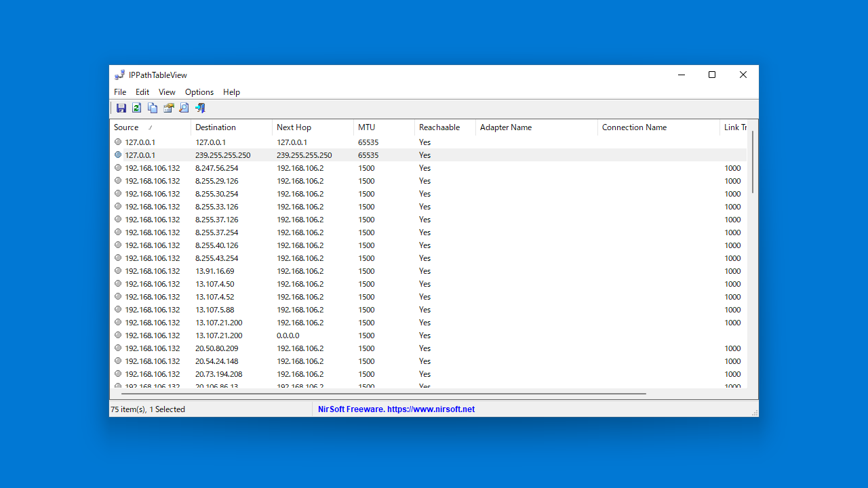Open the NirSoft Freeware website link

[396, 409]
